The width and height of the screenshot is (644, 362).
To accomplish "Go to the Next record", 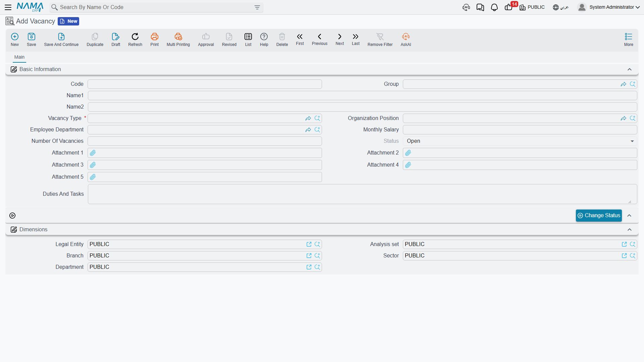I will click(340, 39).
